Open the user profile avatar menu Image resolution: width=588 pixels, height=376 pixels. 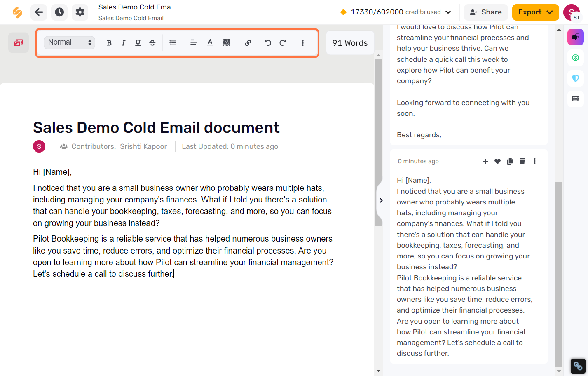click(x=571, y=12)
